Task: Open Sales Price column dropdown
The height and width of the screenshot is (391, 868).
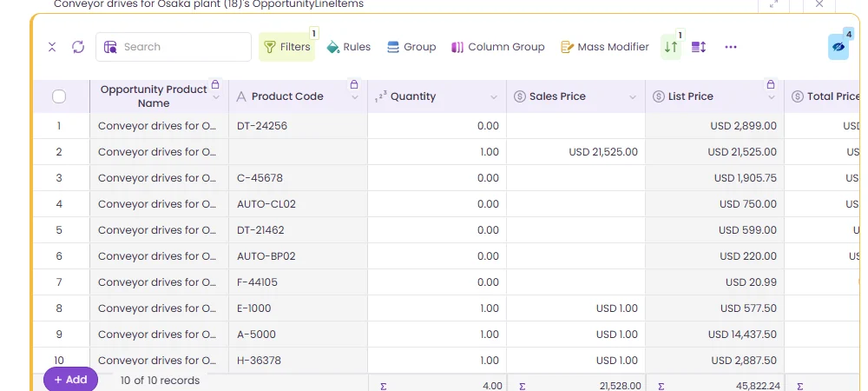Action: click(x=633, y=97)
